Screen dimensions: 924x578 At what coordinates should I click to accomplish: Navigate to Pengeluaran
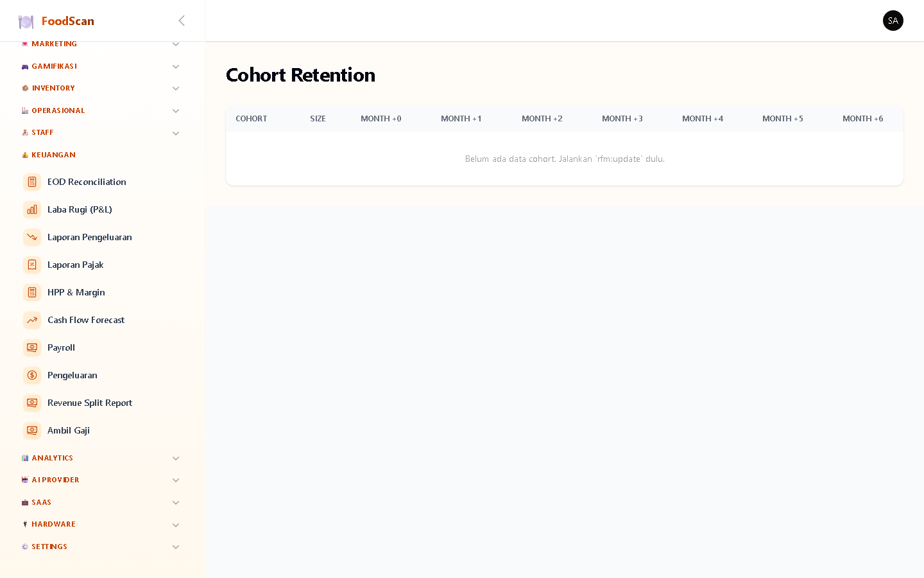tap(103, 375)
